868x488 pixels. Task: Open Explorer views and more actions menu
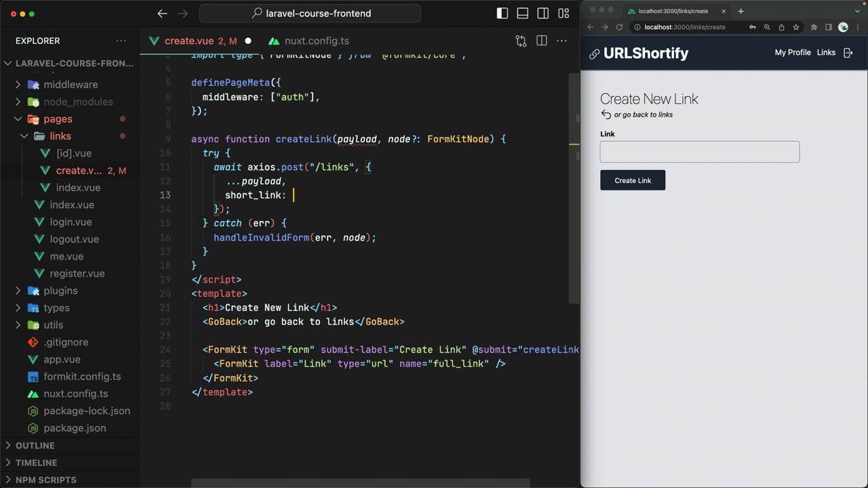tap(121, 41)
